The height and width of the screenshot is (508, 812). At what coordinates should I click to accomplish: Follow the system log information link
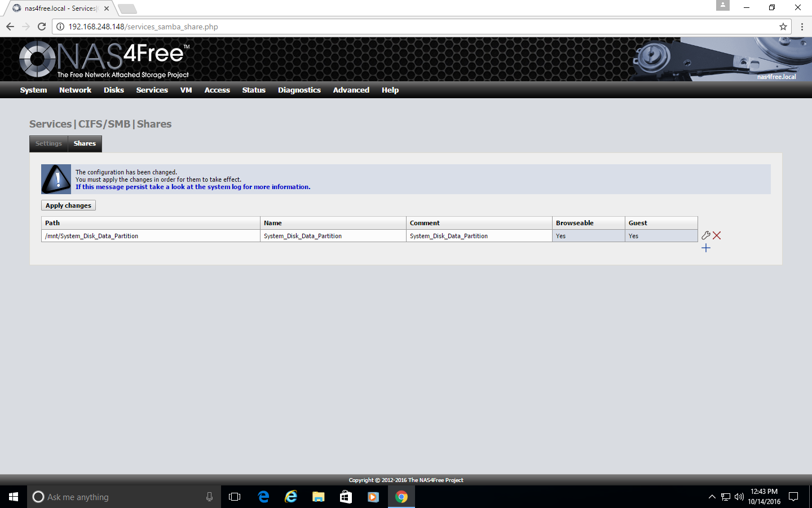(x=193, y=187)
